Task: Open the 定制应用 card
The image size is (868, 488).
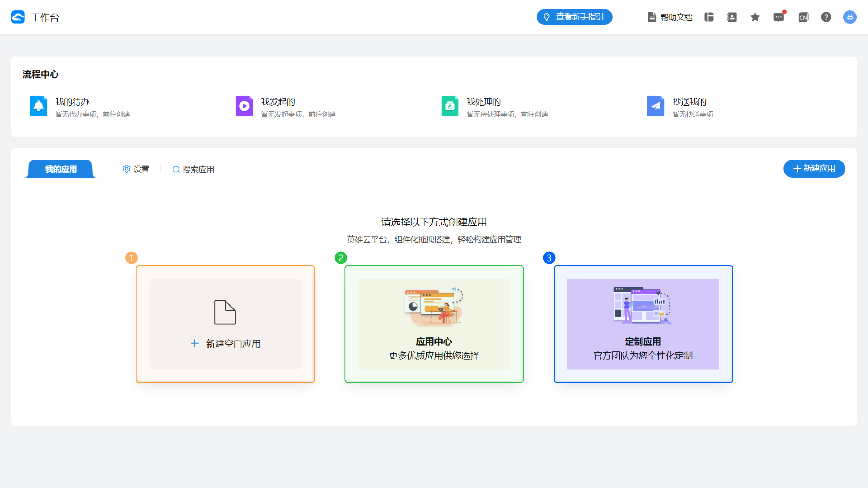Action: tap(643, 324)
